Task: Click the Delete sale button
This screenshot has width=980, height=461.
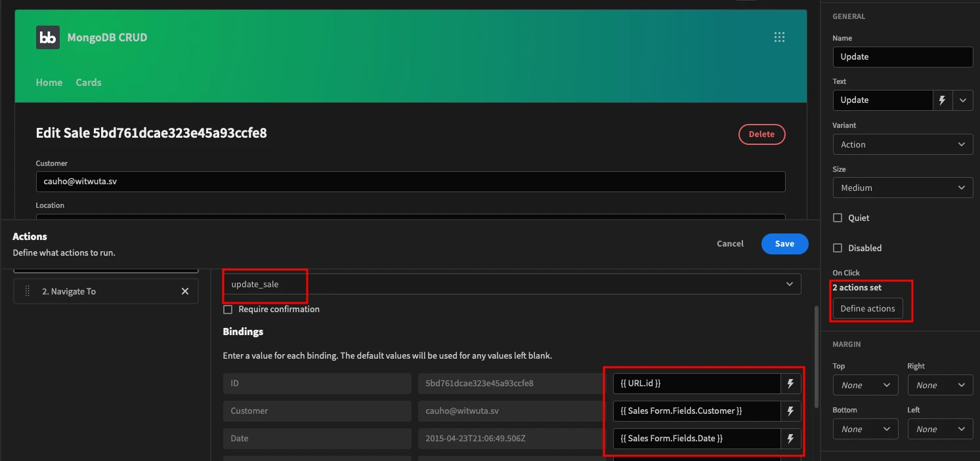Action: point(761,134)
